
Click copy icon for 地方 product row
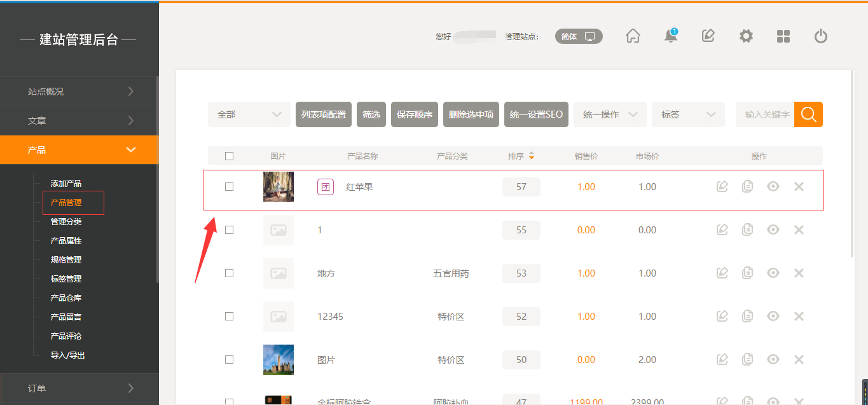[x=748, y=273]
